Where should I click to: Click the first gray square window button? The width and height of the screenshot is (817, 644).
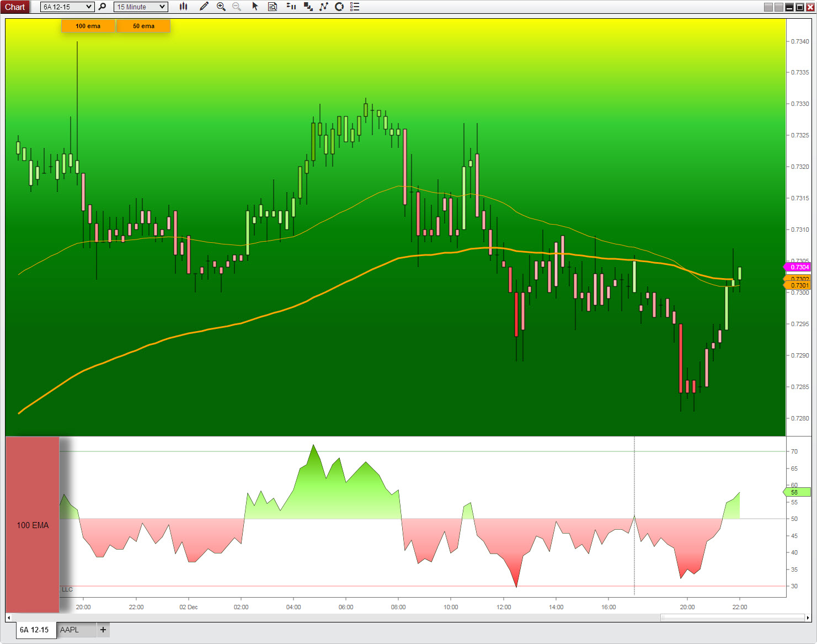click(768, 7)
